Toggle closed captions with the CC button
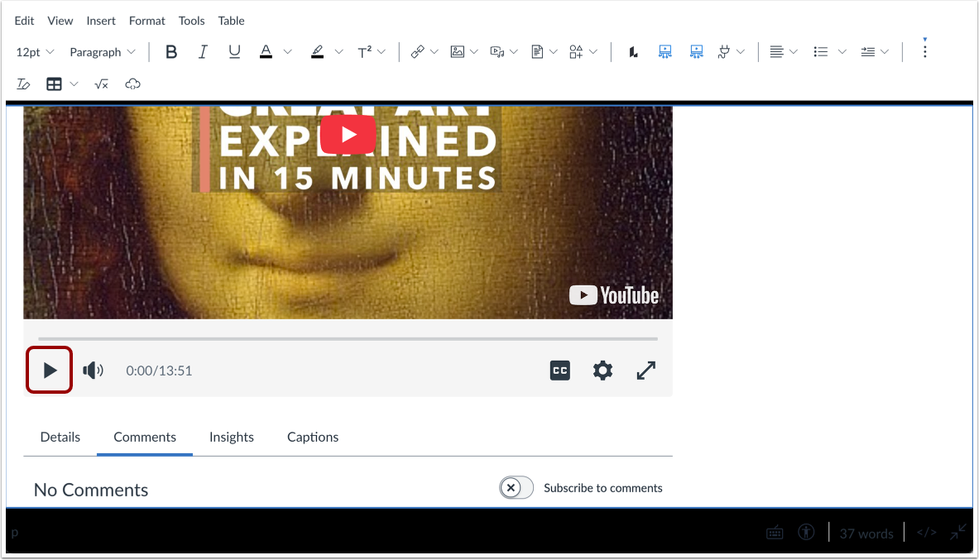The width and height of the screenshot is (979, 560). point(560,371)
